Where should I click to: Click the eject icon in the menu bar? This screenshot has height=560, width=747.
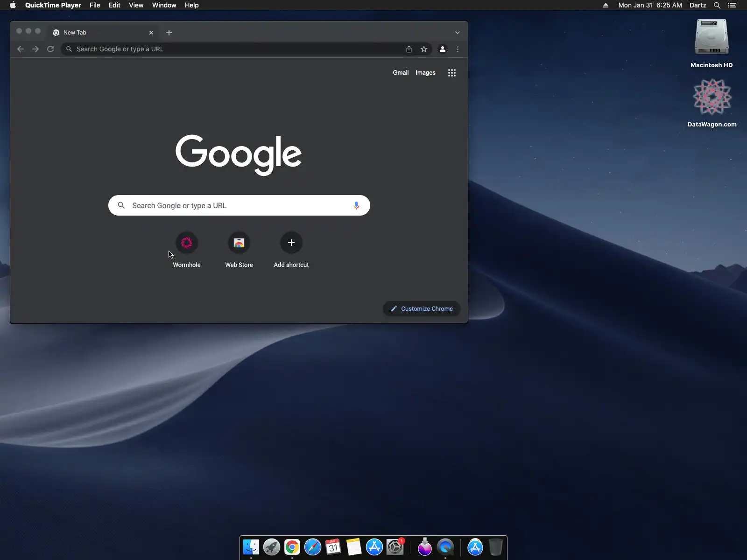(x=606, y=5)
